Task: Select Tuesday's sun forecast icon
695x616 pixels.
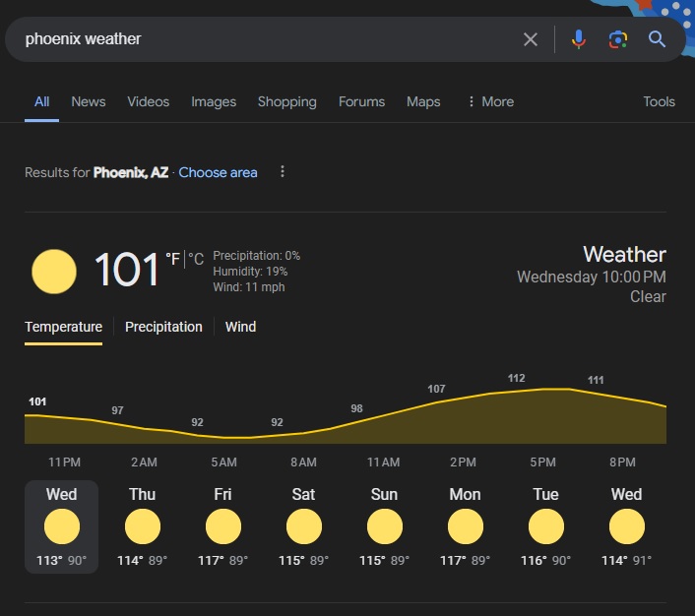Action: pos(545,527)
